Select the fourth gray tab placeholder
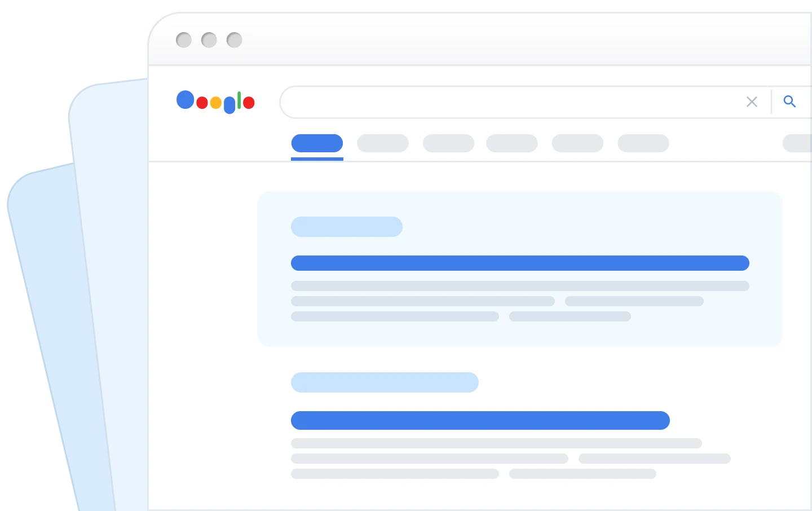812x511 pixels. [577, 143]
